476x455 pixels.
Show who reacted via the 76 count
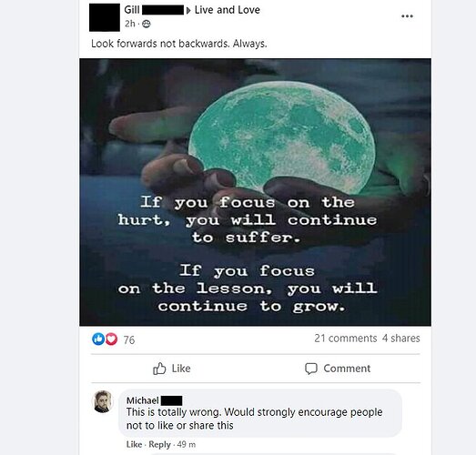click(x=129, y=339)
